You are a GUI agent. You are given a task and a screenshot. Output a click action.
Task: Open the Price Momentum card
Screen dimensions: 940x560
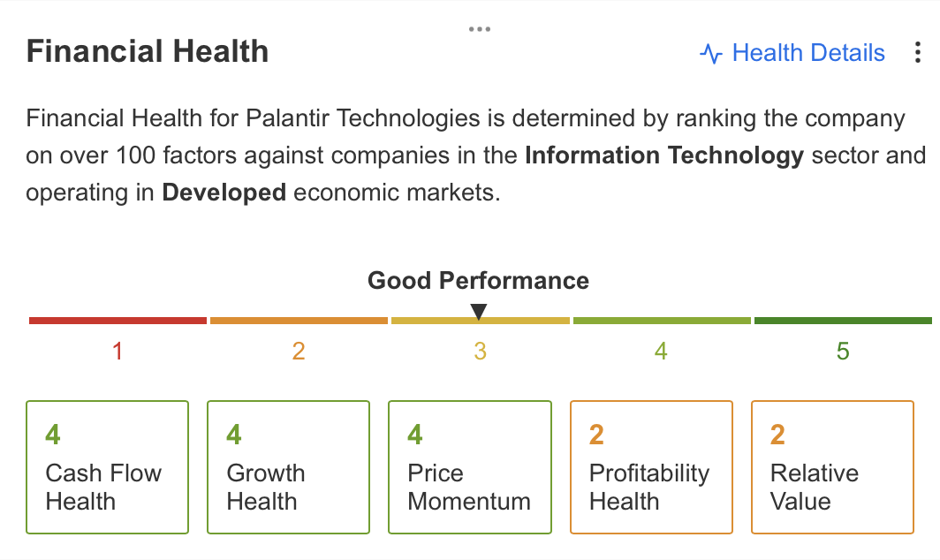click(469, 467)
